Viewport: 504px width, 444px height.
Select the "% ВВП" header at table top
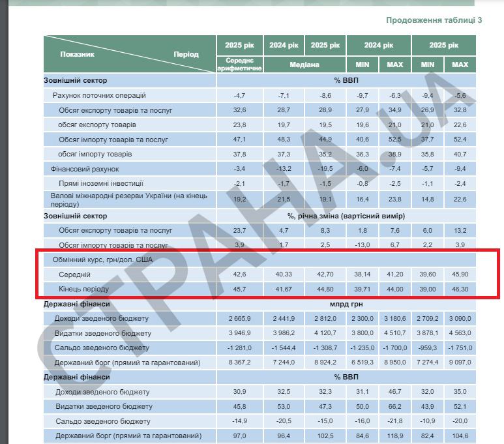pos(346,81)
